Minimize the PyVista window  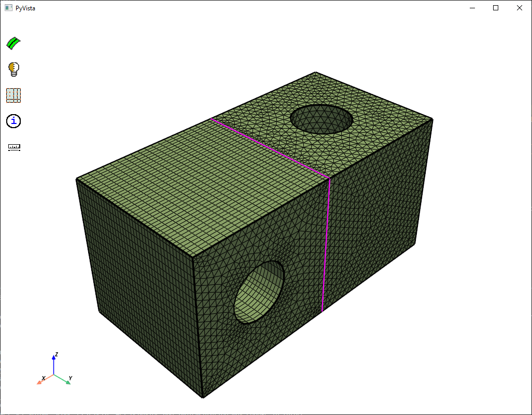pyautogui.click(x=472, y=8)
